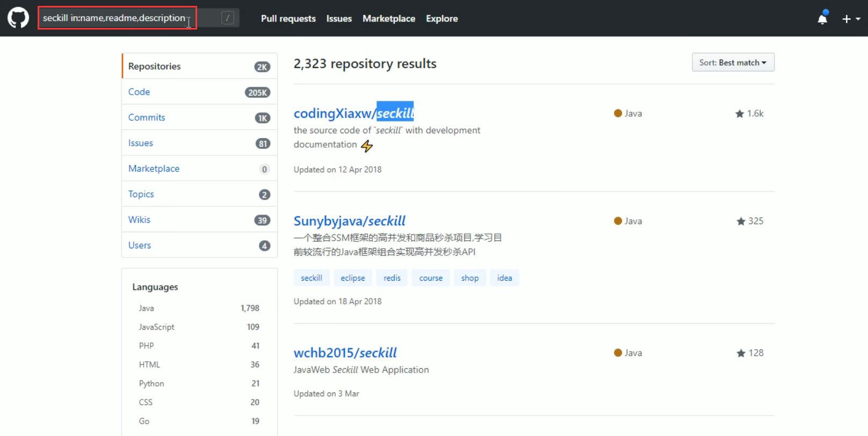This screenshot has height=436, width=868.
Task: Click the Languages sidebar heading
Action: click(155, 287)
